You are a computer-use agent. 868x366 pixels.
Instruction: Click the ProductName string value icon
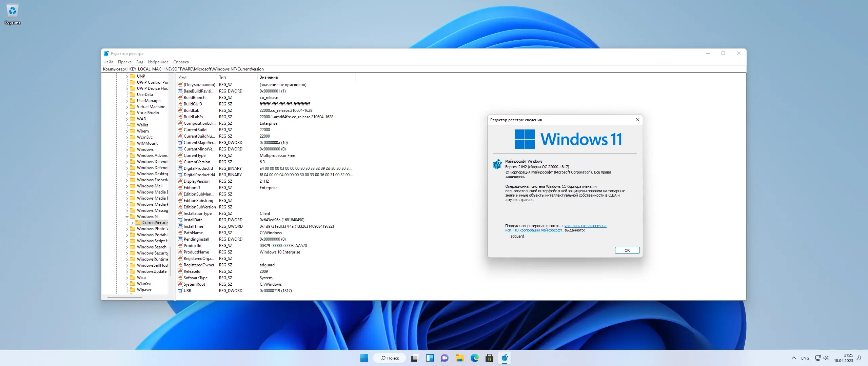[x=180, y=252]
